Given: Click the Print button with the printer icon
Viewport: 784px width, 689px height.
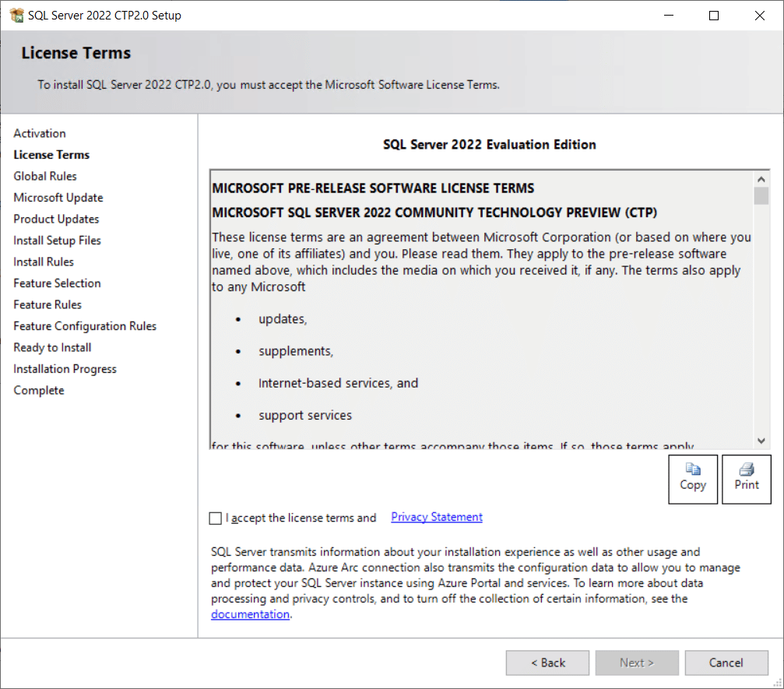Looking at the screenshot, I should coord(746,479).
